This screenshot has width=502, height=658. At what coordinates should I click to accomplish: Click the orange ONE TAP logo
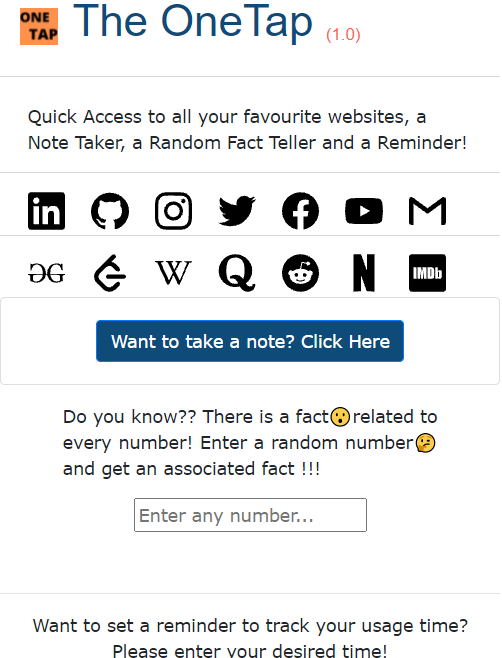pos(39,26)
